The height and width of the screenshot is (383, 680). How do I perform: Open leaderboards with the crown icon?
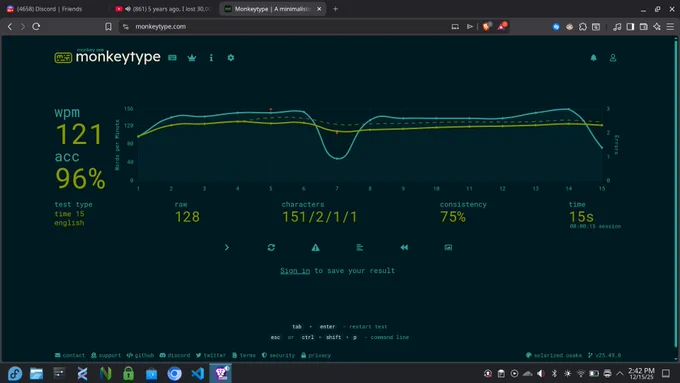point(192,58)
